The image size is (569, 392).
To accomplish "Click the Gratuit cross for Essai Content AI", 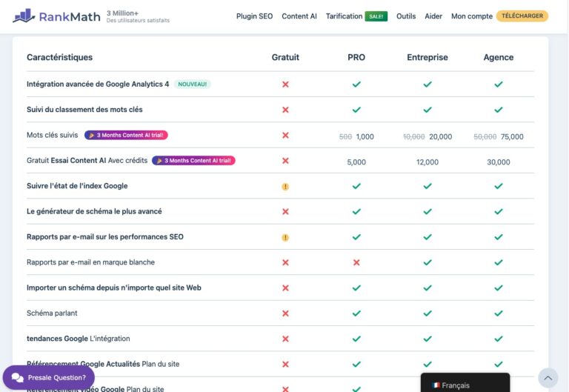I will click(285, 160).
